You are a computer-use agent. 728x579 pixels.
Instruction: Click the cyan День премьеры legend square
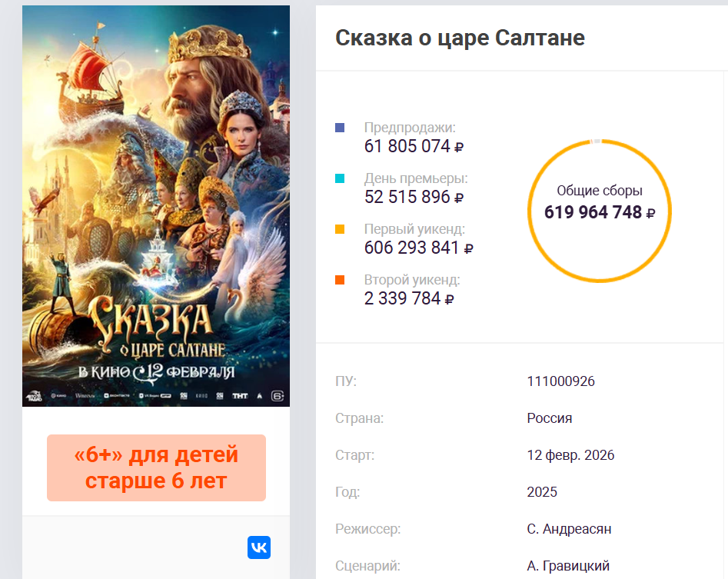click(340, 178)
